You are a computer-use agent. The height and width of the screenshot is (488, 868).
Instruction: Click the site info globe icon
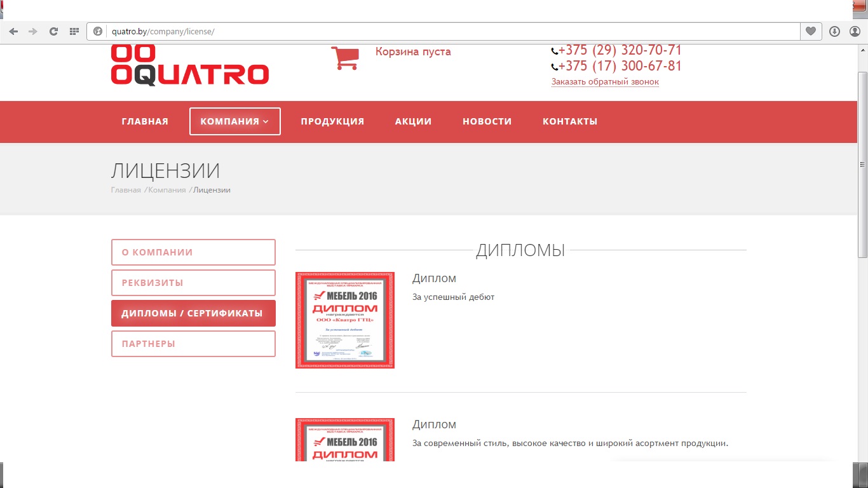click(x=98, y=31)
